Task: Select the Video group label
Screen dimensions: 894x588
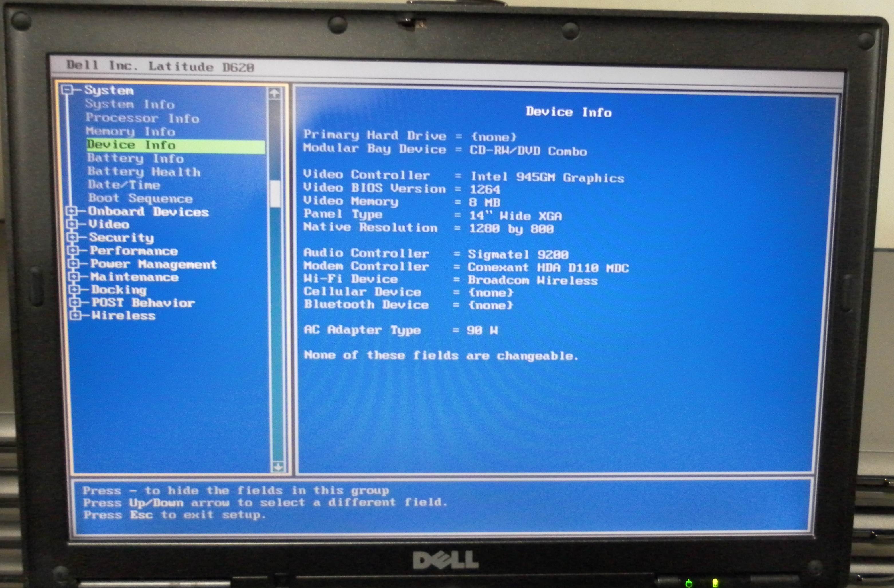Action: [109, 224]
